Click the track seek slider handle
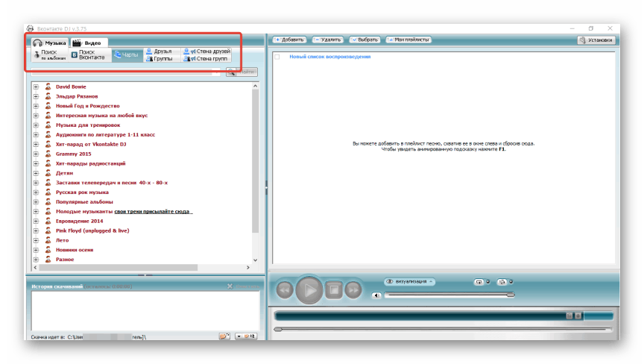 pos(278,330)
